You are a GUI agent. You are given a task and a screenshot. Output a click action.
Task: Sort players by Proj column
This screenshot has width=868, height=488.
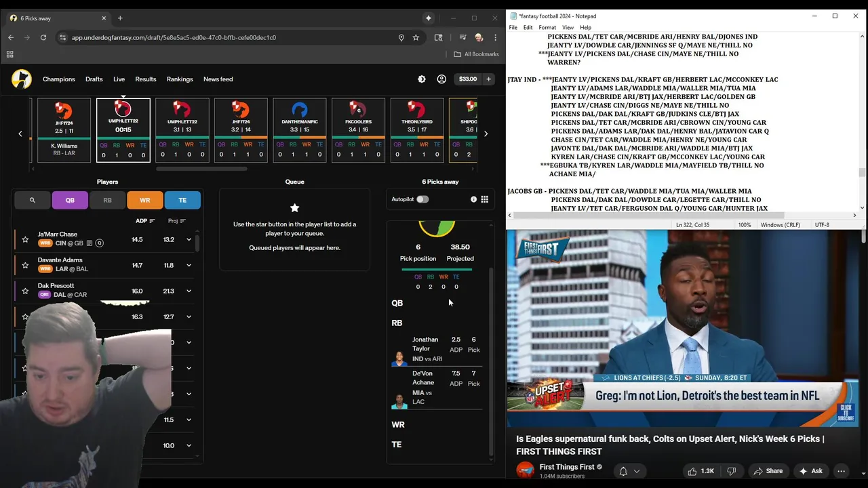click(176, 220)
